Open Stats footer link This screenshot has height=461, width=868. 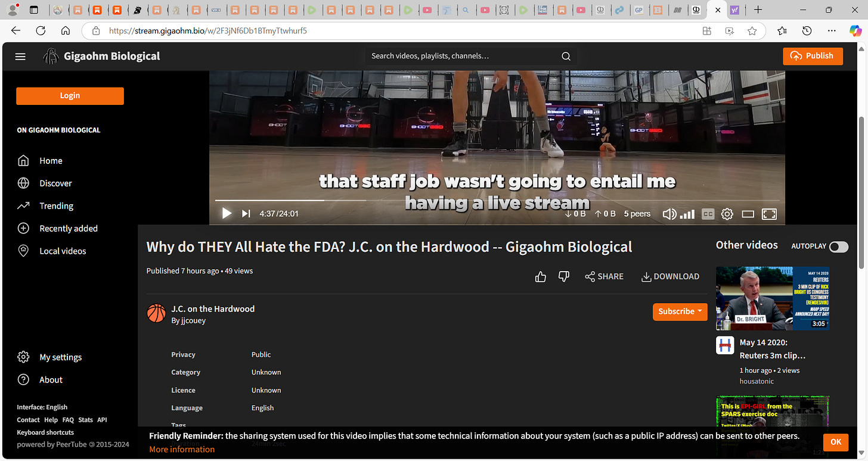[x=86, y=420]
